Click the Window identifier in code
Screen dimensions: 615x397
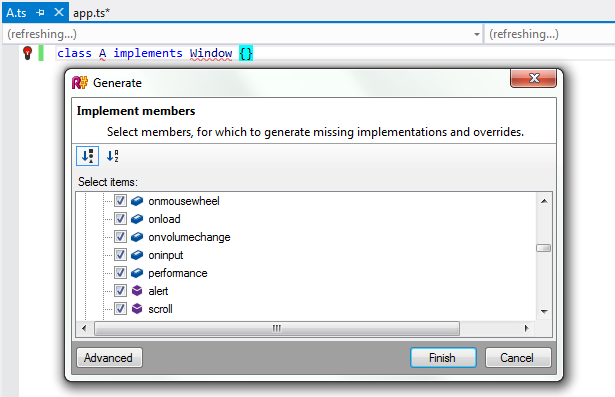click(x=211, y=53)
